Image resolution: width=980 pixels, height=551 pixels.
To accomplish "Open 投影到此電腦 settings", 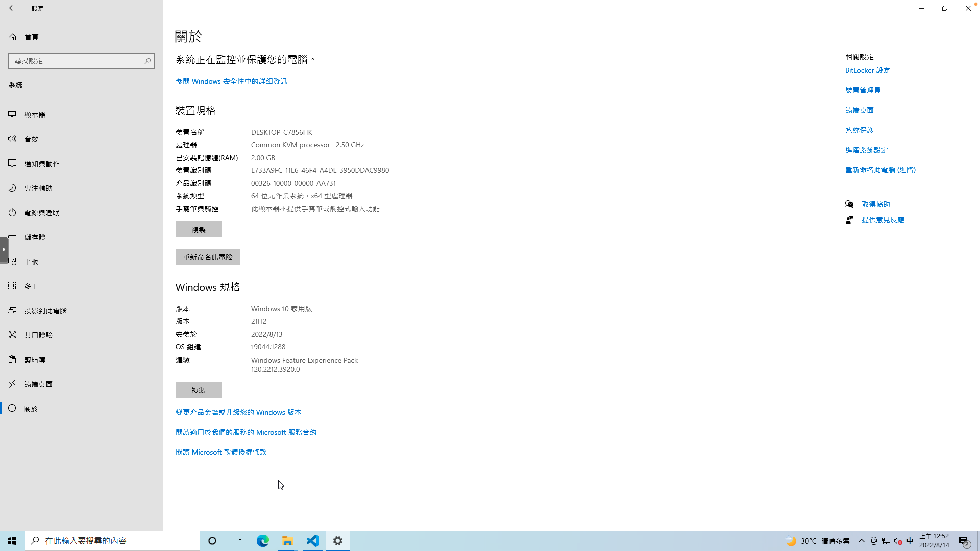I will pos(82,311).
